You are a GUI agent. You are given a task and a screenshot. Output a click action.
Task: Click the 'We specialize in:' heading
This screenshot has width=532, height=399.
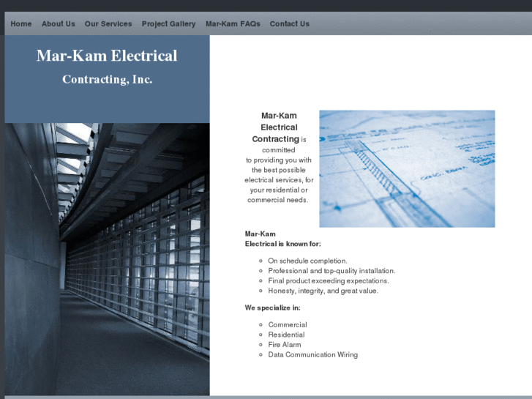272,307
